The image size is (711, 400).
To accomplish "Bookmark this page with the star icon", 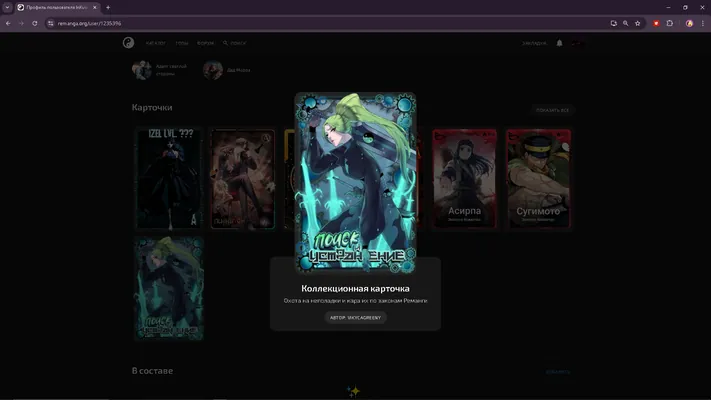I will 638,23.
